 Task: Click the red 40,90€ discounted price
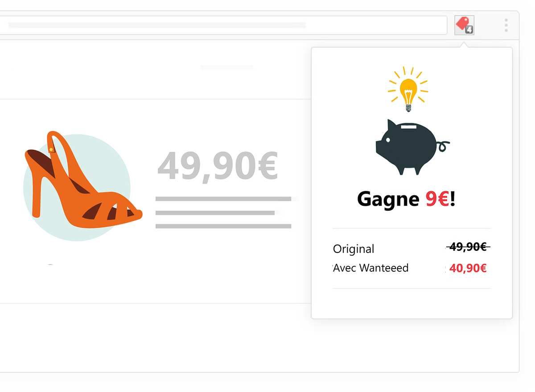(468, 269)
